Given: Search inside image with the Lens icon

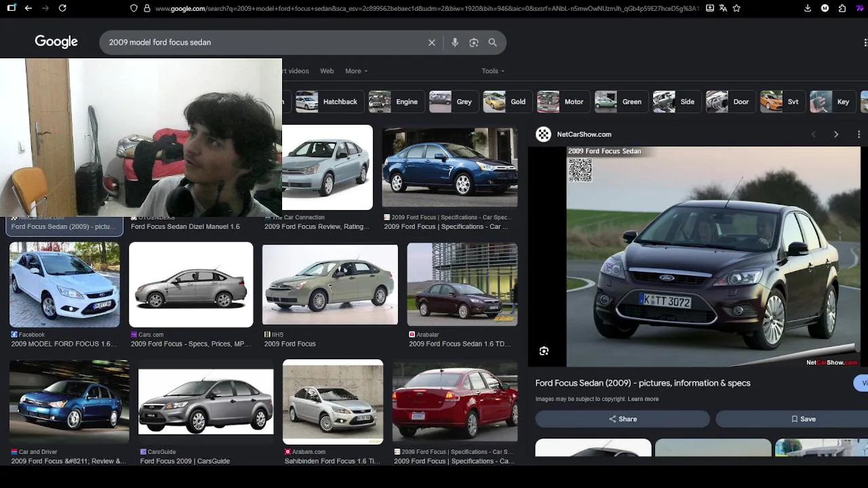Looking at the screenshot, I should (544, 351).
